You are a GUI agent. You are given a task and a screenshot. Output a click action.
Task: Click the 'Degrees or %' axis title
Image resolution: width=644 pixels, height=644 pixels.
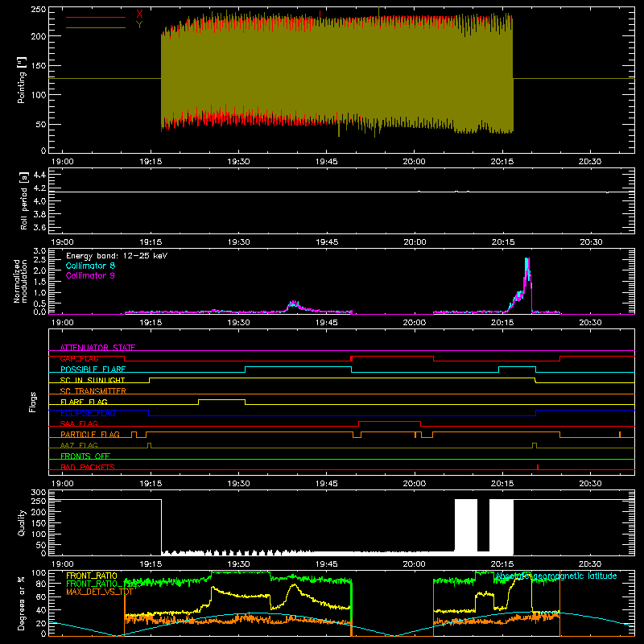click(x=22, y=603)
